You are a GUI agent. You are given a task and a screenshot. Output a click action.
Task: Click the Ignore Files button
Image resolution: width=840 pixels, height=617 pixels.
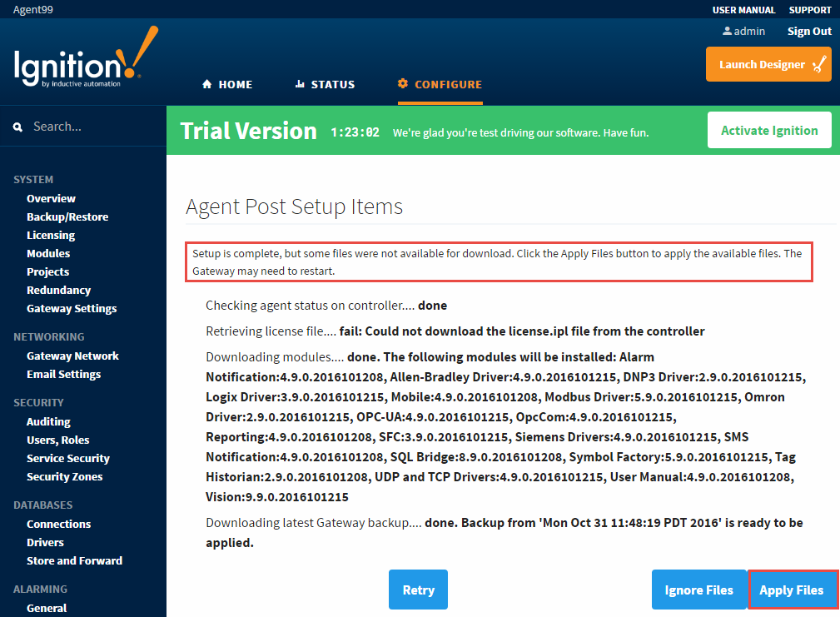(x=699, y=590)
